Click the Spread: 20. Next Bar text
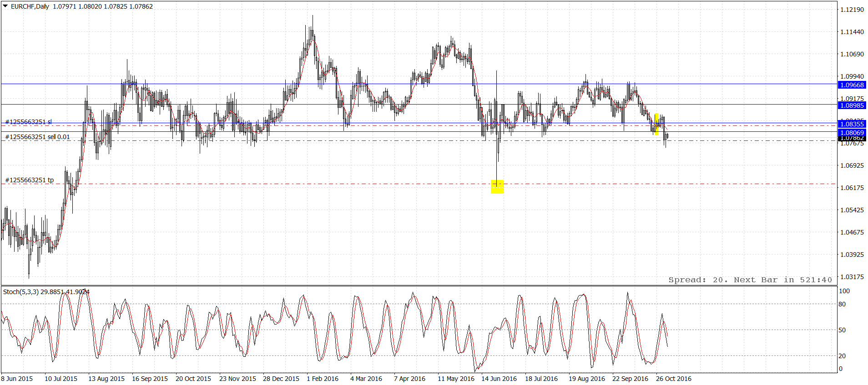868x385 pixels. pos(750,280)
